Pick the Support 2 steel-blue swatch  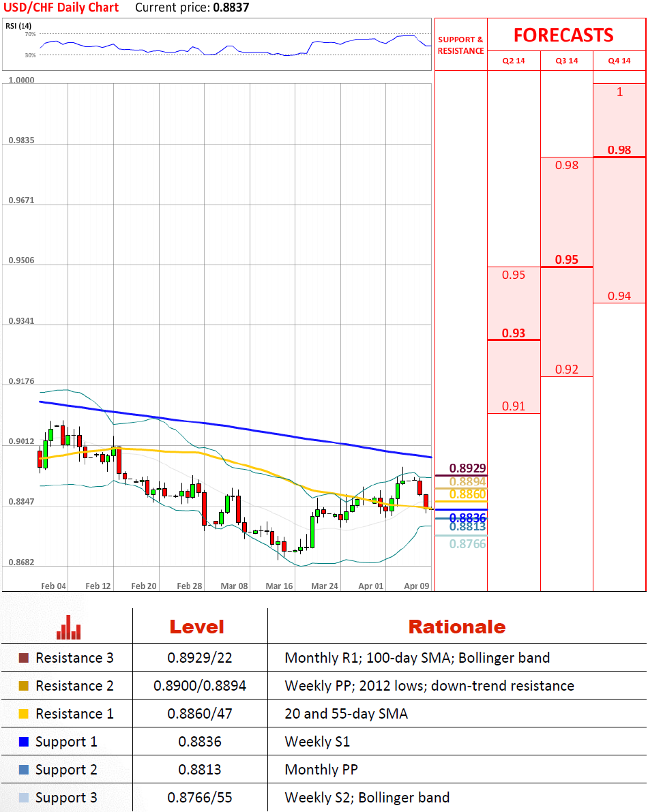coord(24,770)
